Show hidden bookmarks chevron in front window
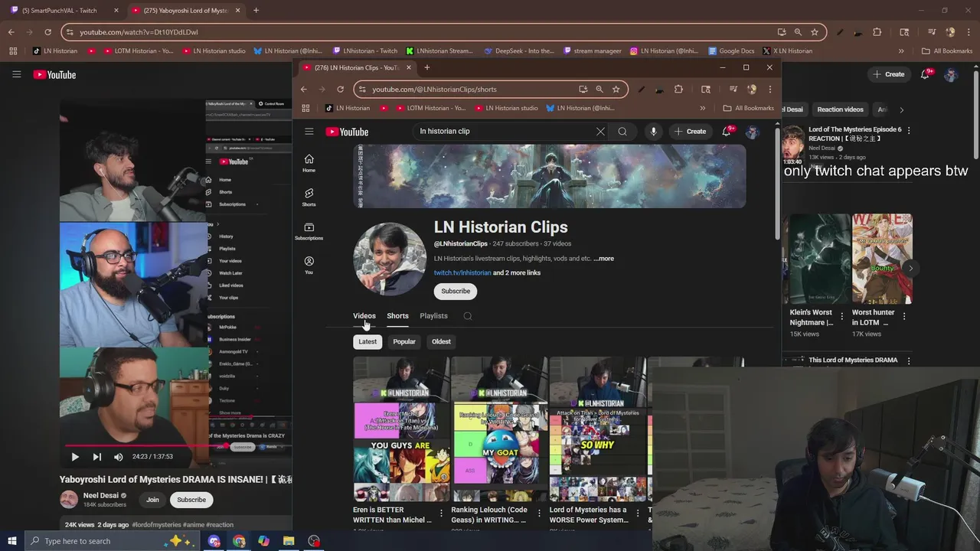This screenshot has width=980, height=551. coord(702,108)
